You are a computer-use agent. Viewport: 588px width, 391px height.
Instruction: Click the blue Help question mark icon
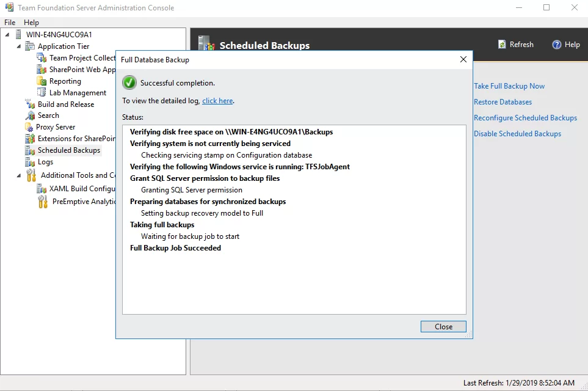556,44
